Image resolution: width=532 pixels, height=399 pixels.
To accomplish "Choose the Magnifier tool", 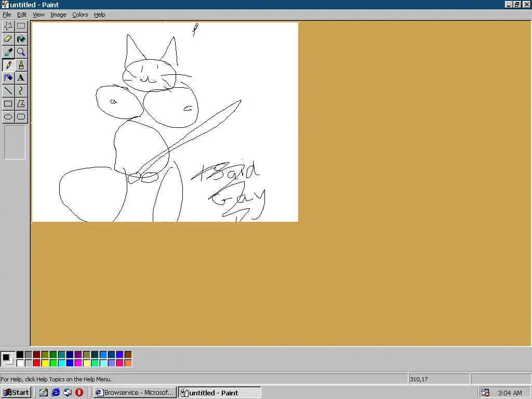I will pyautogui.click(x=21, y=52).
